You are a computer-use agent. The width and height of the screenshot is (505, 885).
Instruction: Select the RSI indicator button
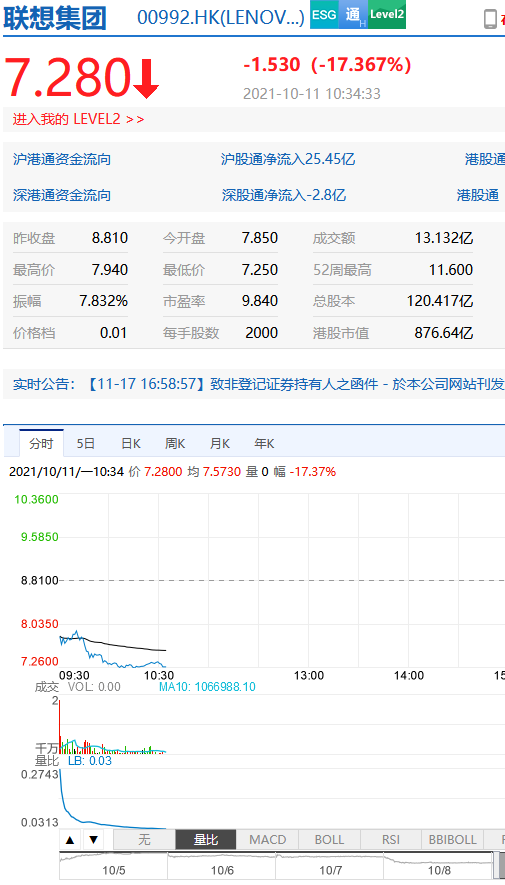(390, 840)
